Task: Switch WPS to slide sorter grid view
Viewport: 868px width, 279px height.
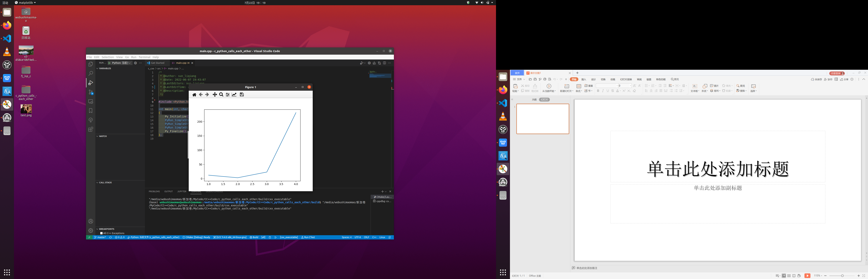Action: [789, 276]
